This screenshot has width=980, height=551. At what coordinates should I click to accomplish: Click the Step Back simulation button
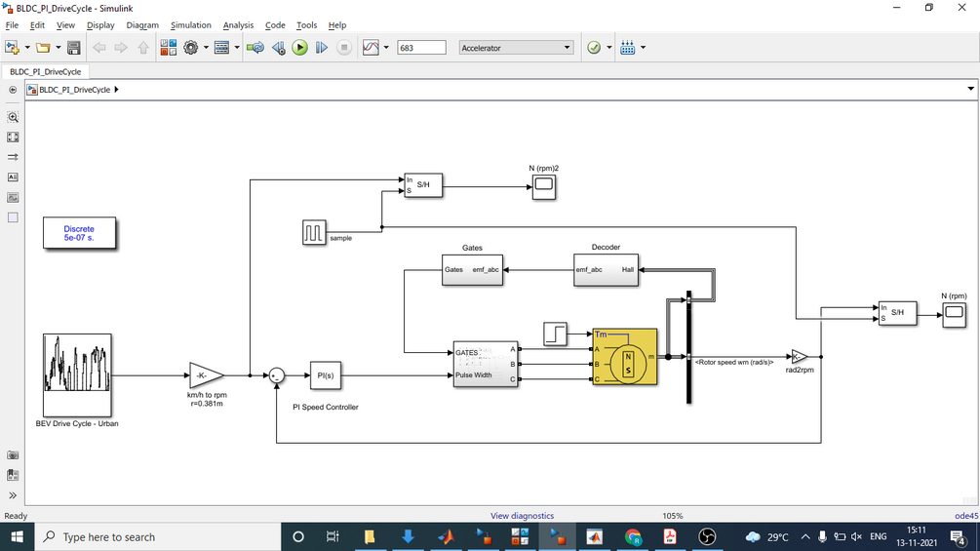click(279, 48)
